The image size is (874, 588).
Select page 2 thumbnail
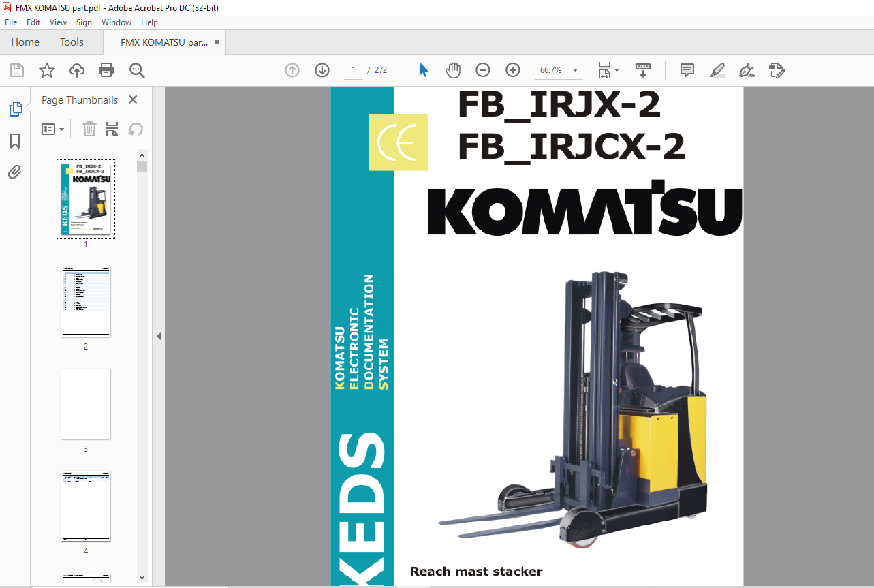pyautogui.click(x=86, y=302)
